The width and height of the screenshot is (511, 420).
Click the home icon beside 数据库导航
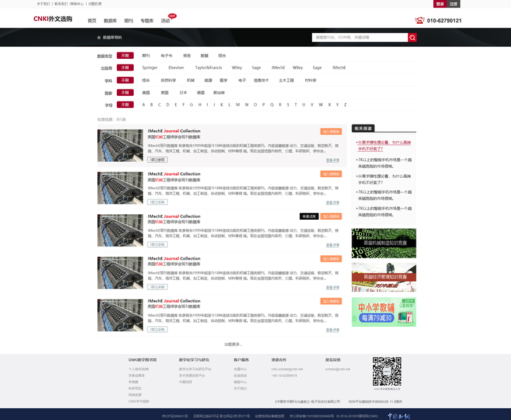pos(99,38)
